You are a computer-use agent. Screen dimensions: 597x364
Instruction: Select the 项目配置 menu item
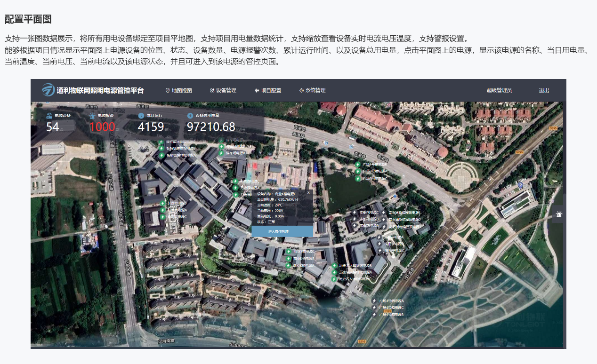click(x=267, y=90)
